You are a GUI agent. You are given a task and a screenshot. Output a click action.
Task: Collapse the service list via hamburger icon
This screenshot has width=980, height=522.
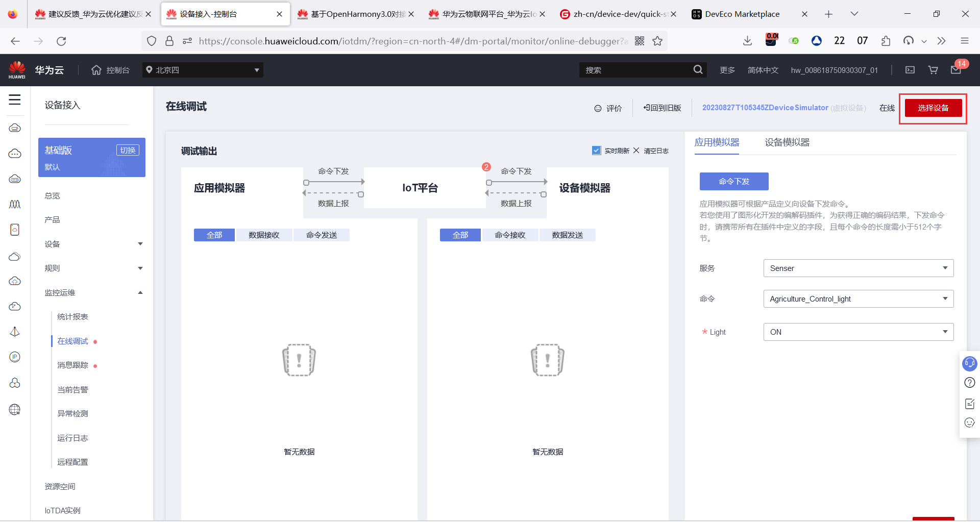pyautogui.click(x=15, y=100)
